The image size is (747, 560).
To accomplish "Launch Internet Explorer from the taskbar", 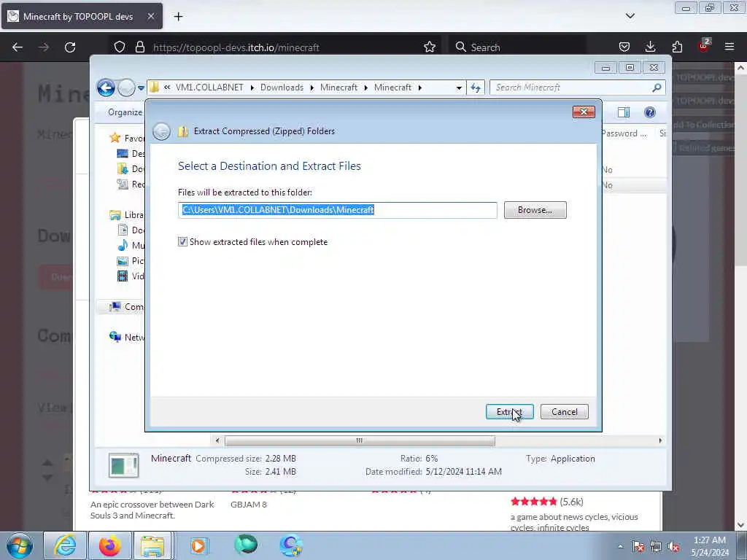I will [x=65, y=545].
